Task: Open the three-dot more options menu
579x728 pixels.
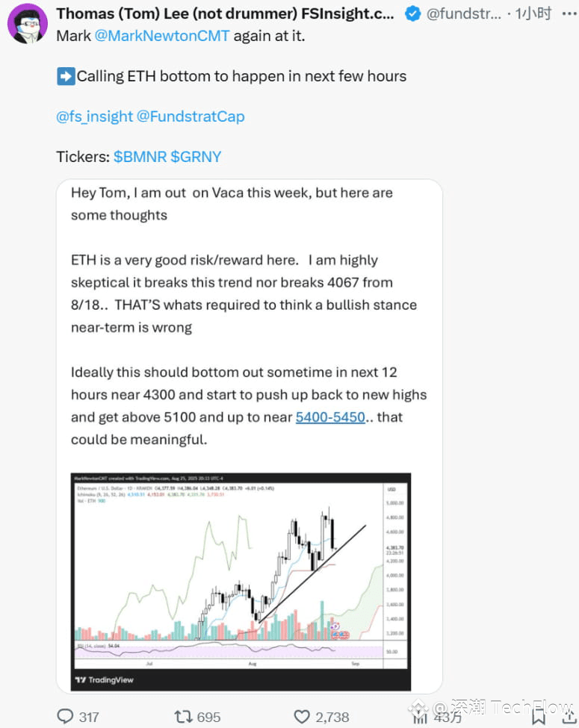Action: (x=569, y=14)
